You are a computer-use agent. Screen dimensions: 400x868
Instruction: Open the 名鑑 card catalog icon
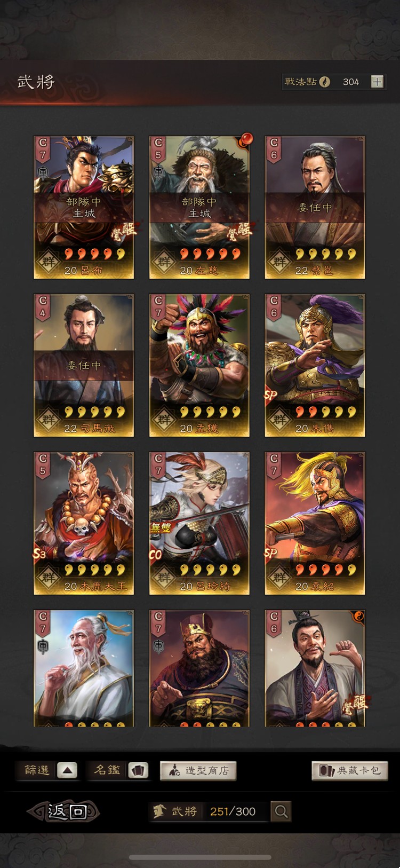[138, 770]
